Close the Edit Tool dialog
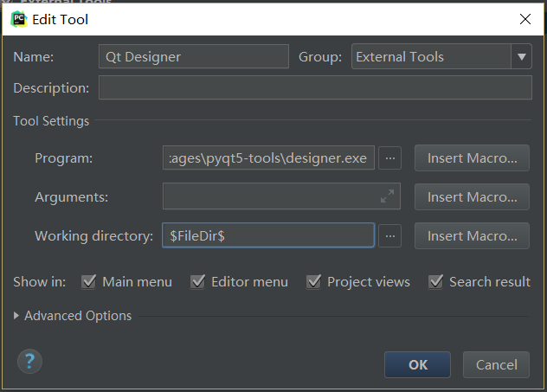This screenshot has height=392, width=547. click(524, 18)
